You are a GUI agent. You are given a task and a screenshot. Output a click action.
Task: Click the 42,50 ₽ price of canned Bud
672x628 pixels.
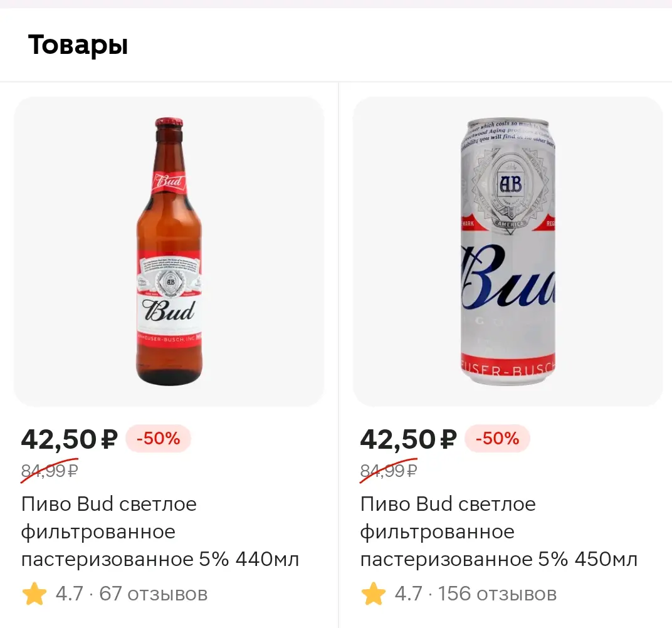(408, 439)
